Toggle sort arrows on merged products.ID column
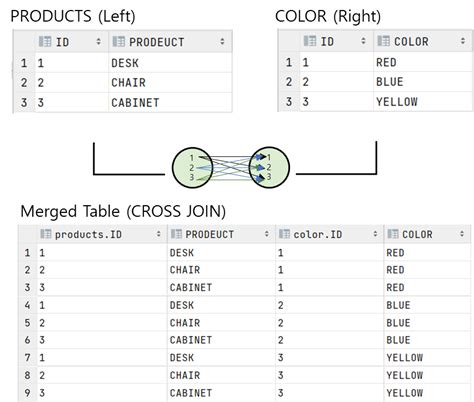 pyautogui.click(x=159, y=234)
